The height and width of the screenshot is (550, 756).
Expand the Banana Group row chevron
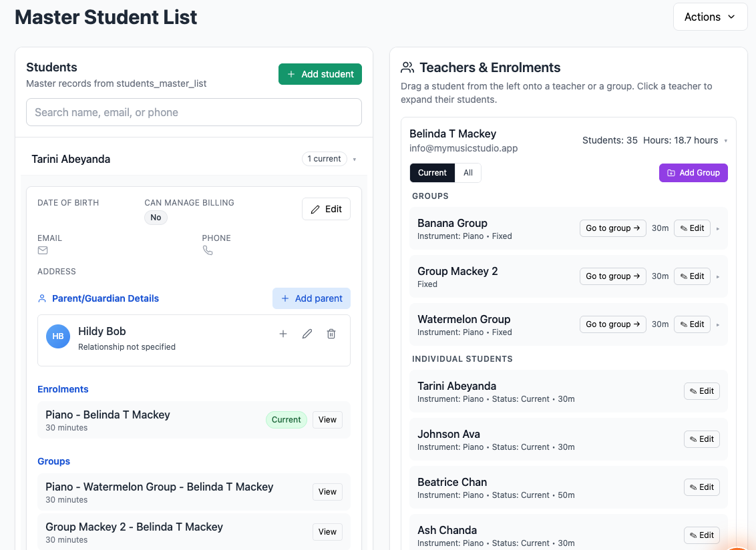[x=718, y=228]
